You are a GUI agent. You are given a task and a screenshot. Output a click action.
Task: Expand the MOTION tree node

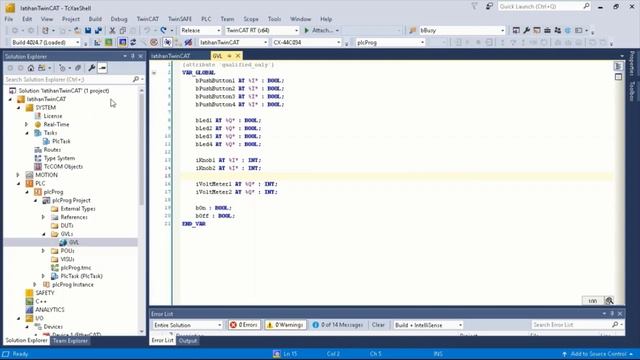click(x=18, y=175)
